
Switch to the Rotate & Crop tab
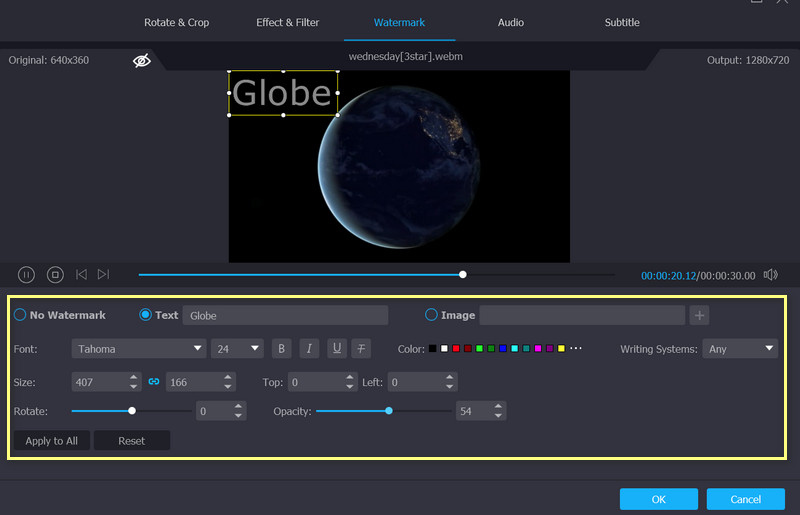click(178, 22)
